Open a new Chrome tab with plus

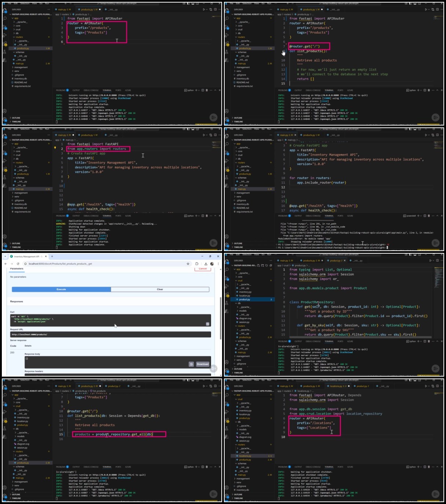[x=52, y=256]
